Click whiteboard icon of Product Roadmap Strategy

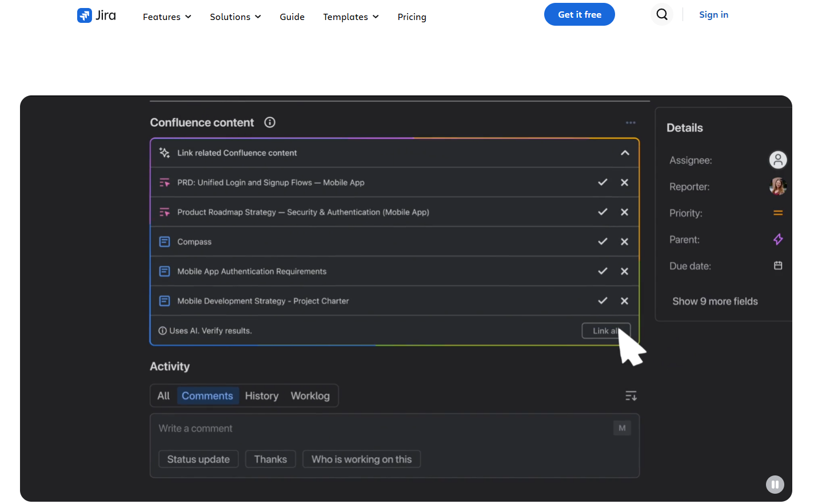click(x=165, y=212)
